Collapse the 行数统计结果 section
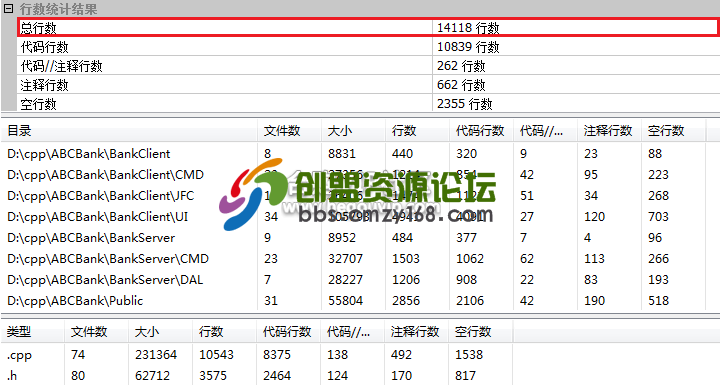The width and height of the screenshot is (722, 389). [8, 8]
